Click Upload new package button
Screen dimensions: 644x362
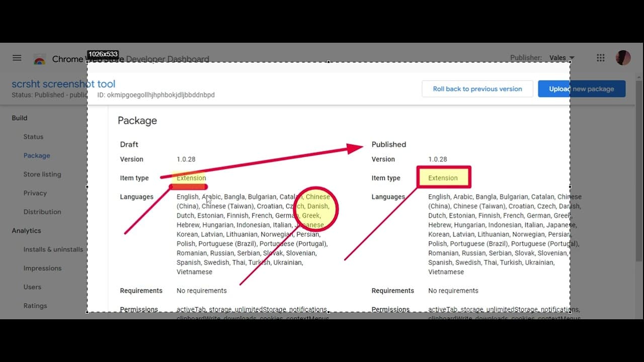[582, 89]
